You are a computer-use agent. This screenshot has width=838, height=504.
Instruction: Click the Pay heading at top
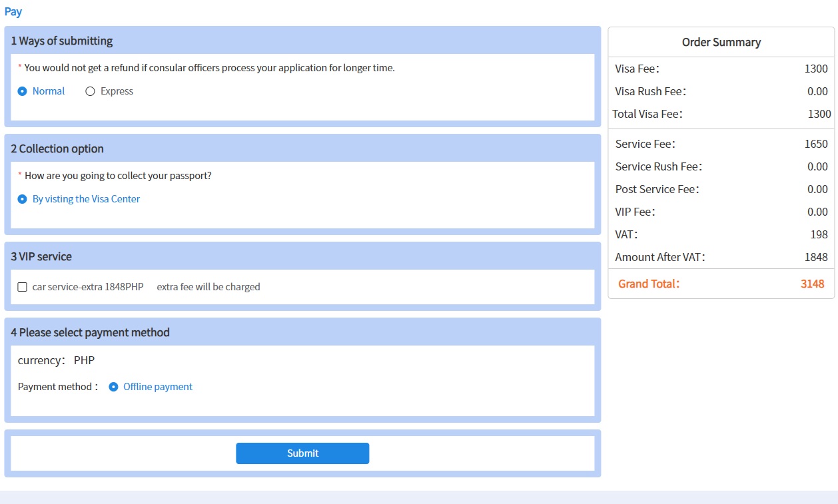click(x=13, y=11)
